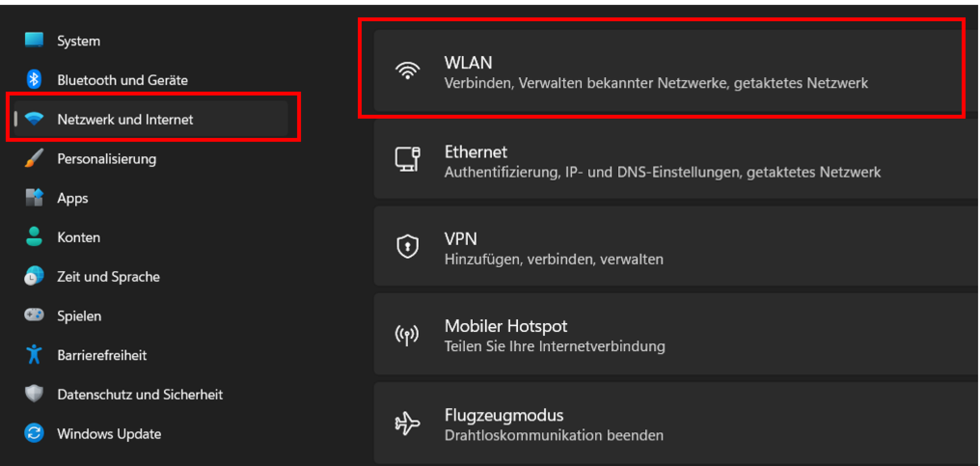Viewport: 980px width, 466px height.
Task: Click the airplane Flugzeugmodus icon
Action: 407,424
